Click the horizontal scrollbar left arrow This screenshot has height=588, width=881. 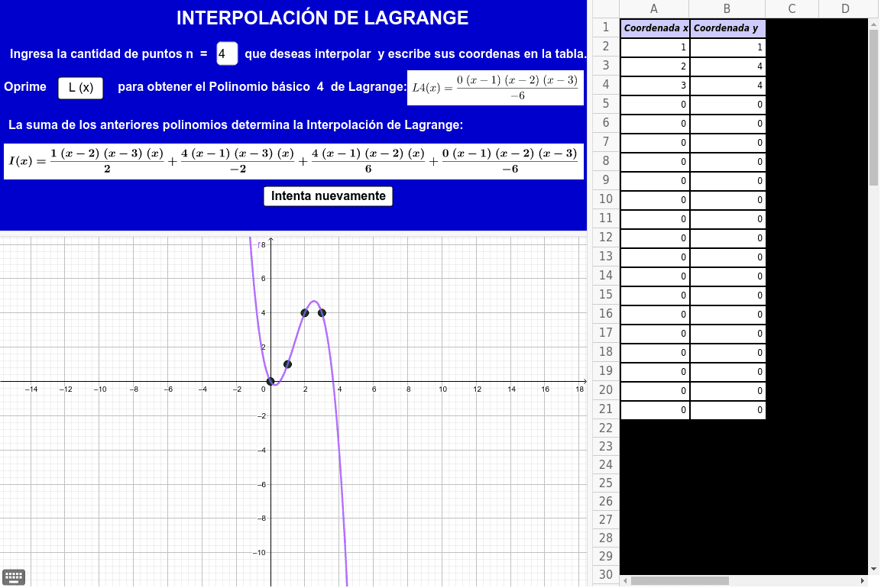[625, 580]
